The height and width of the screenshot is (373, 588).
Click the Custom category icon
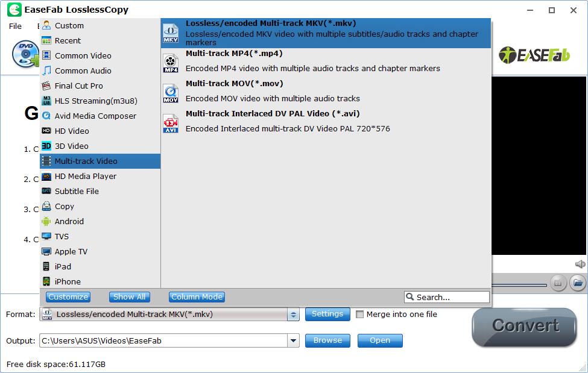pos(46,25)
